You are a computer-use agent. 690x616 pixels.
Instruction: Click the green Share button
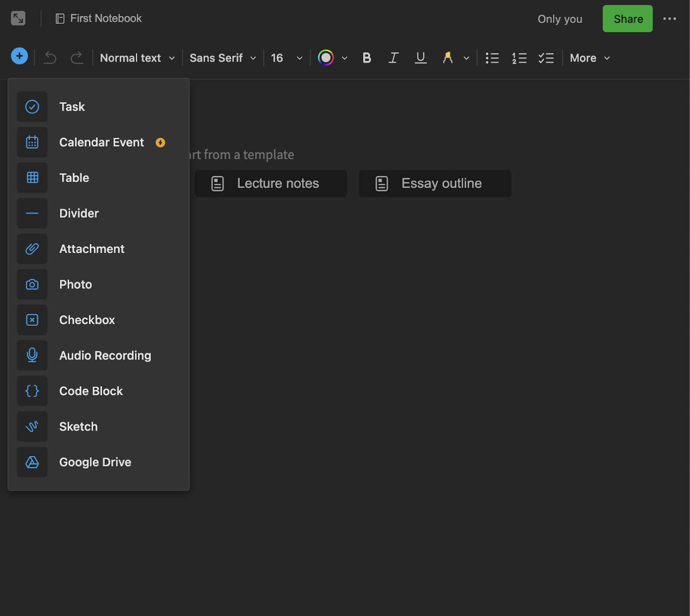(x=627, y=19)
